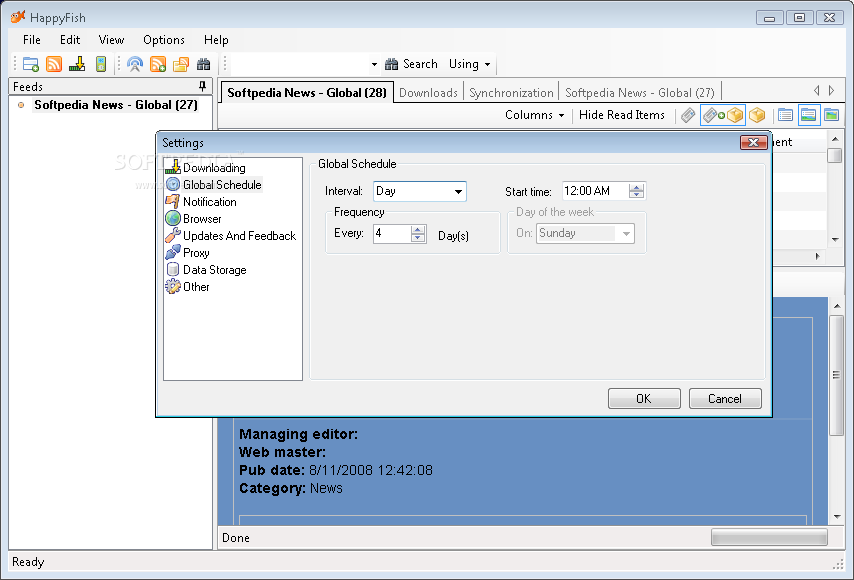Image resolution: width=854 pixels, height=580 pixels.
Task: Open the Options menu
Action: [163, 40]
